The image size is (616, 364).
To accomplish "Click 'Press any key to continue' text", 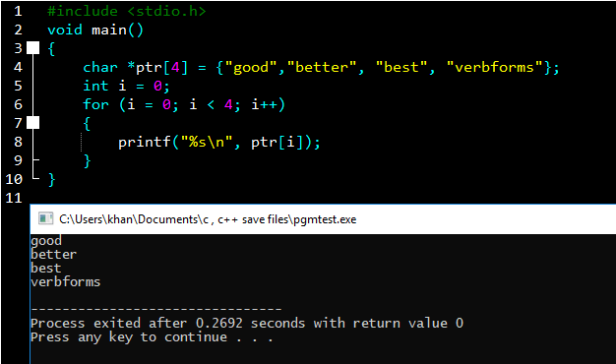I will (153, 336).
